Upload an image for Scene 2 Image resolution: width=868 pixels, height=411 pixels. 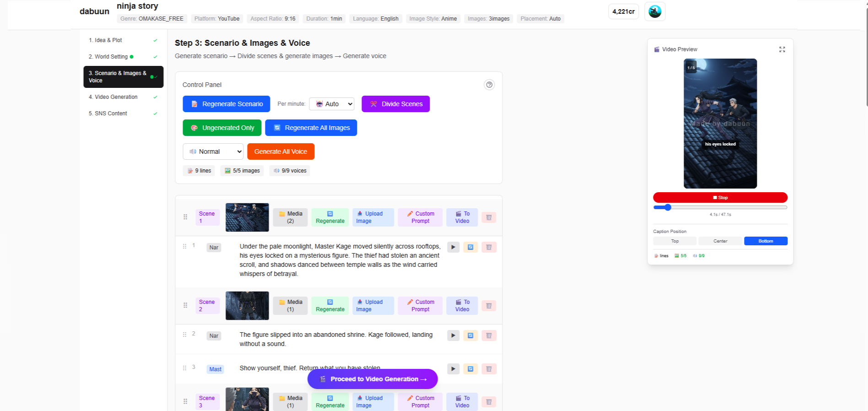[x=373, y=306]
